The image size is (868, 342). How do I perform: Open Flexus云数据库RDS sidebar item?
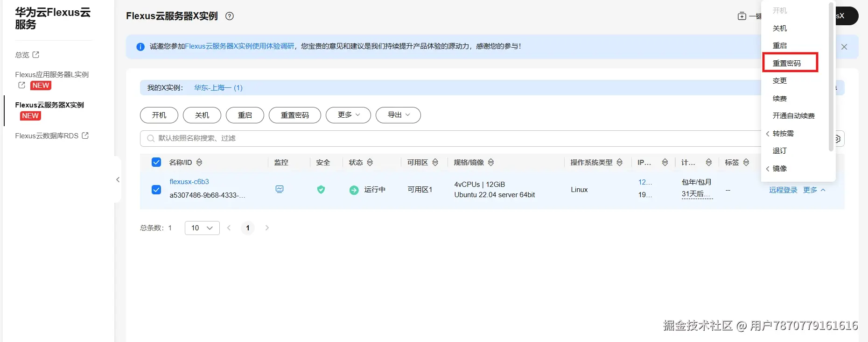[47, 136]
